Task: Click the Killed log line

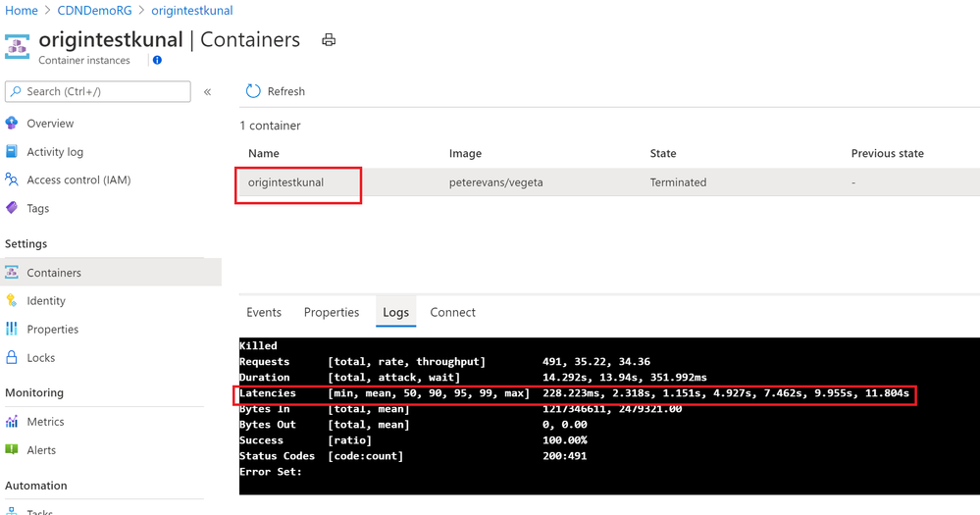Action: 258,345
